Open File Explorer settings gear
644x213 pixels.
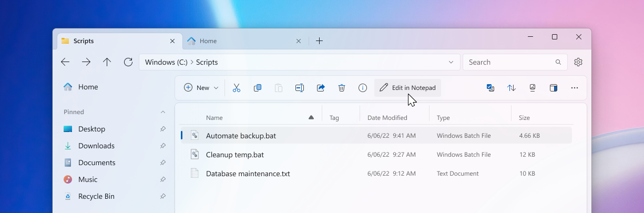click(578, 62)
